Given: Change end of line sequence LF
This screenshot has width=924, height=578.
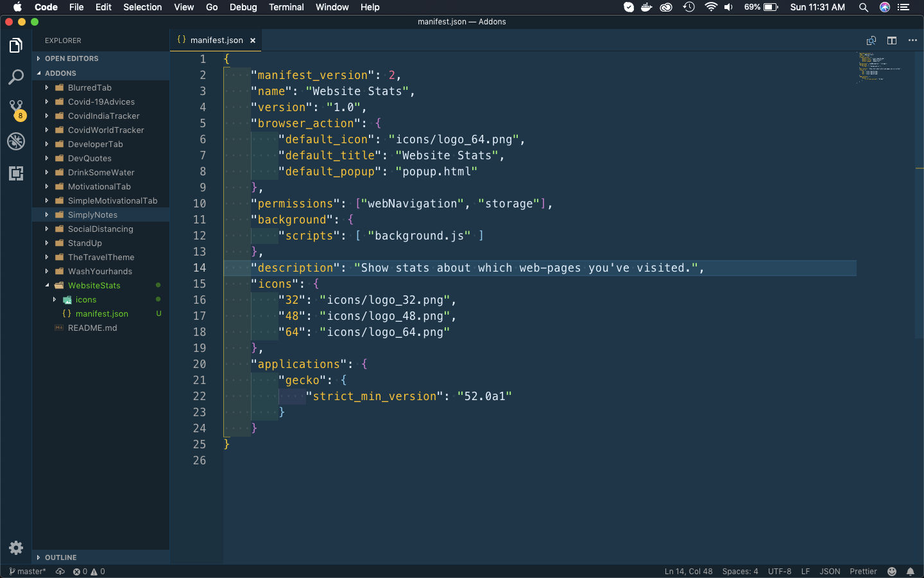Looking at the screenshot, I should point(805,572).
